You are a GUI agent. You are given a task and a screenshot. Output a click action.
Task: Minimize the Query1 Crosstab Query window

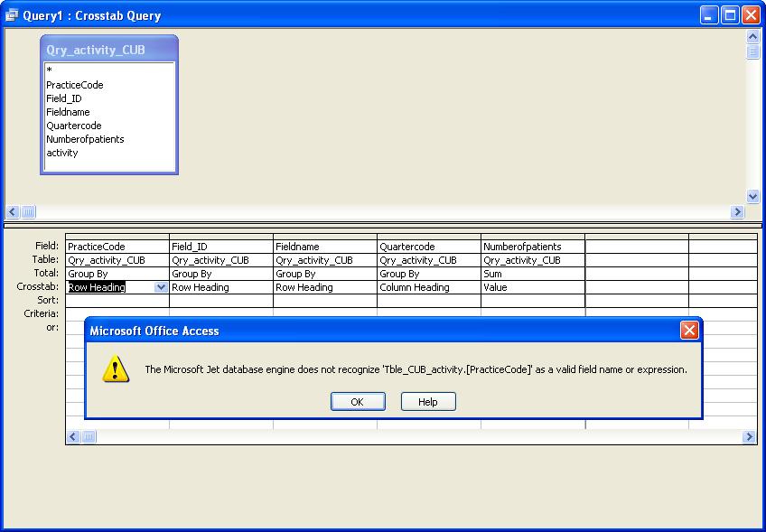[x=709, y=15]
